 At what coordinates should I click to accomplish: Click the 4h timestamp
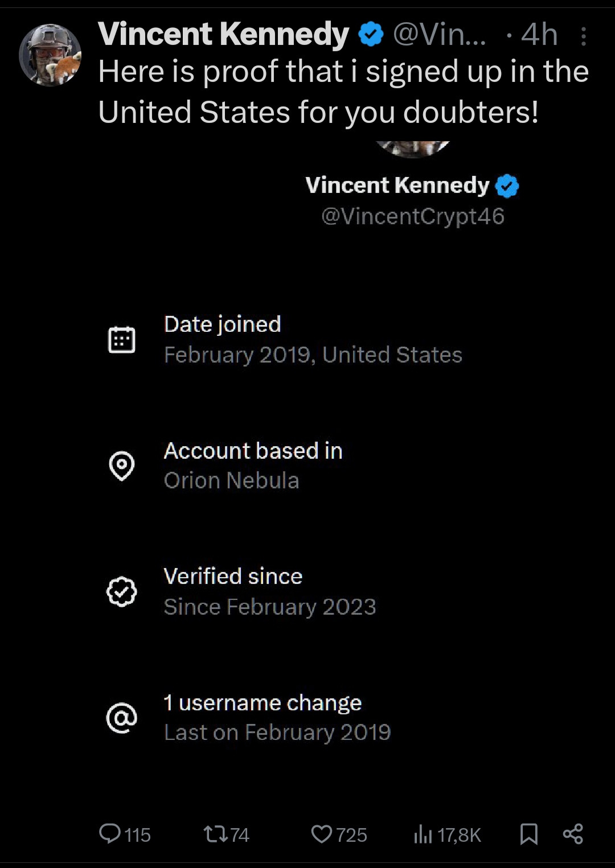539,35
